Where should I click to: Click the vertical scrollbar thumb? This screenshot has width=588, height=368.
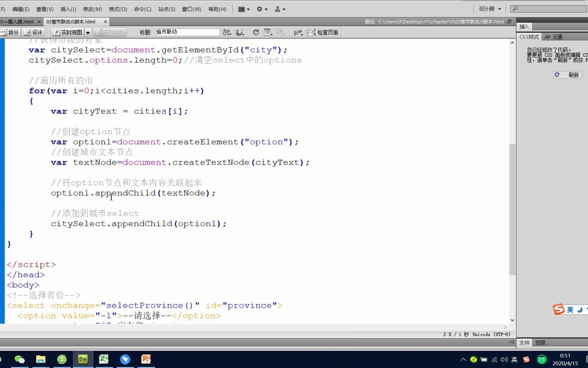coord(512,209)
